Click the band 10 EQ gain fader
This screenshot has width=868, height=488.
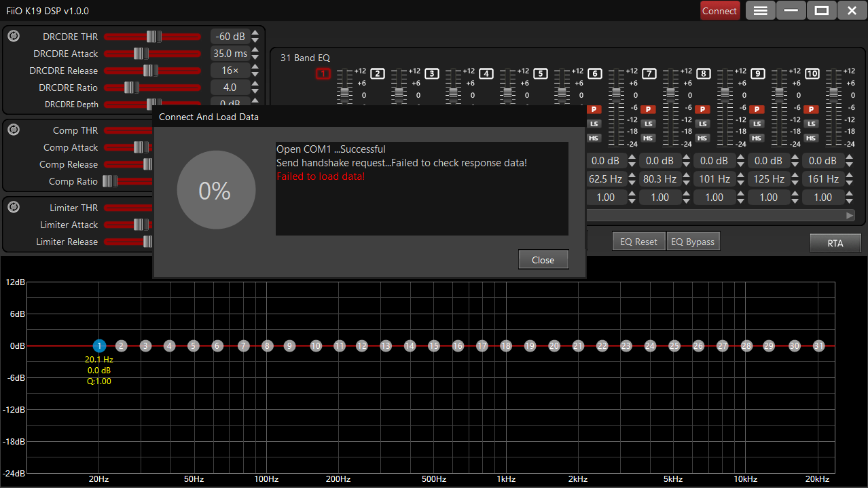[x=833, y=94]
